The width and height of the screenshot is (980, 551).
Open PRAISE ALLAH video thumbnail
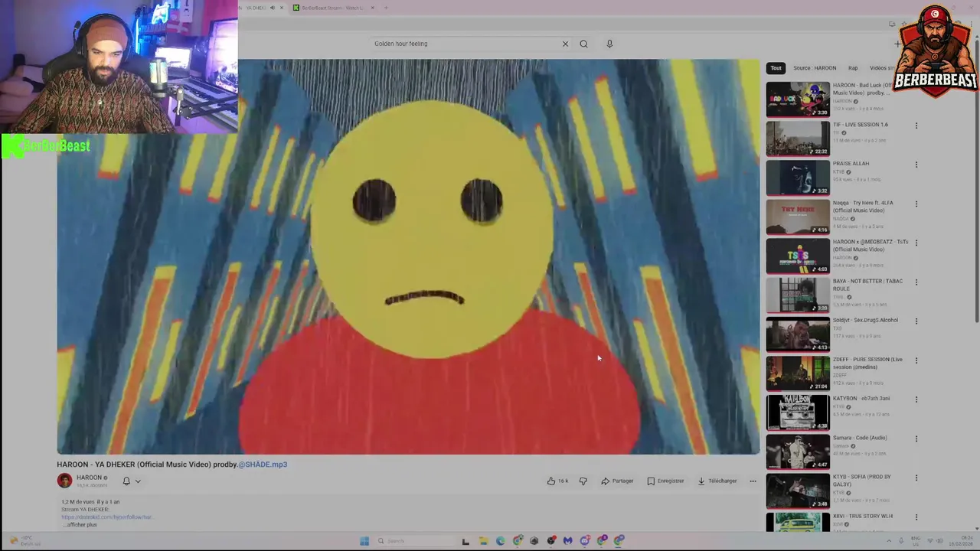(x=798, y=178)
